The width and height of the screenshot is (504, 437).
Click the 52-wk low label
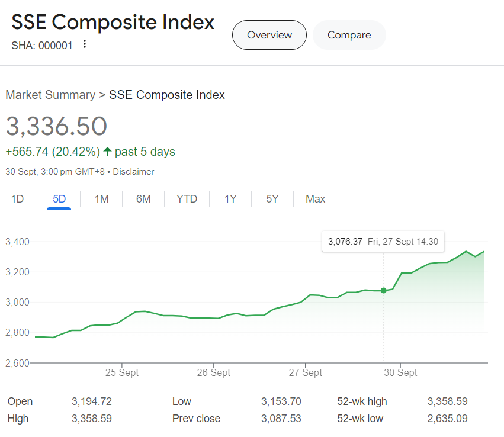[x=360, y=419]
